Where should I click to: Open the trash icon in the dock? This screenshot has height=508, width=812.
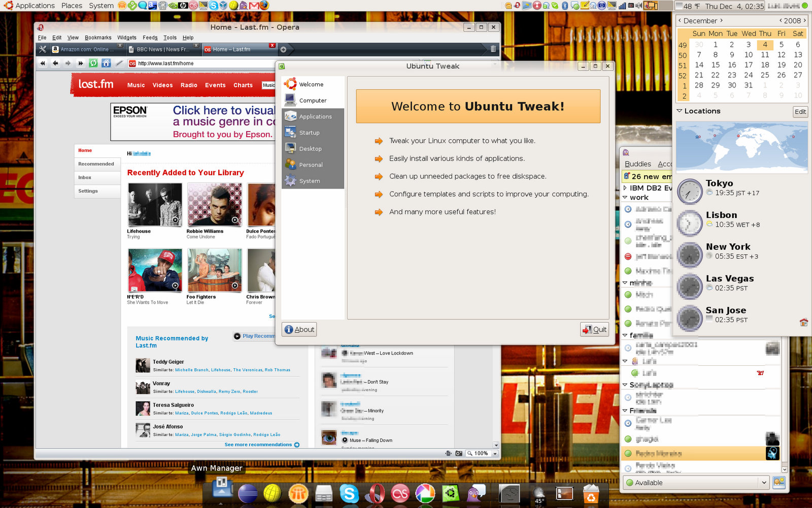pos(591,493)
